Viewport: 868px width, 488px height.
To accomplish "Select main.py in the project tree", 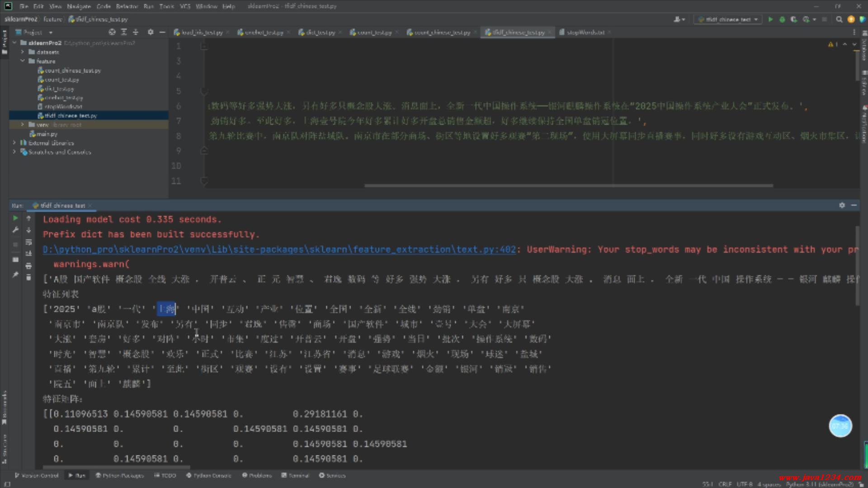I will click(x=47, y=134).
